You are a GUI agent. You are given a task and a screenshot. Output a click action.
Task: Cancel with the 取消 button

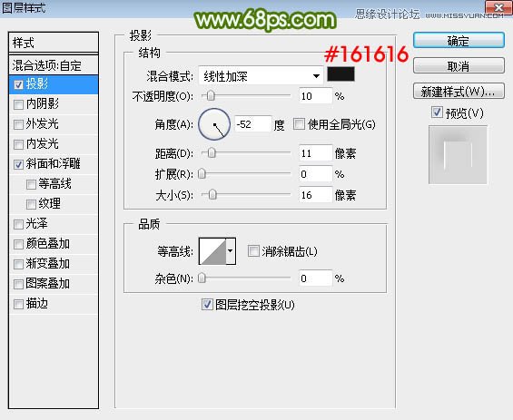pyautogui.click(x=459, y=66)
